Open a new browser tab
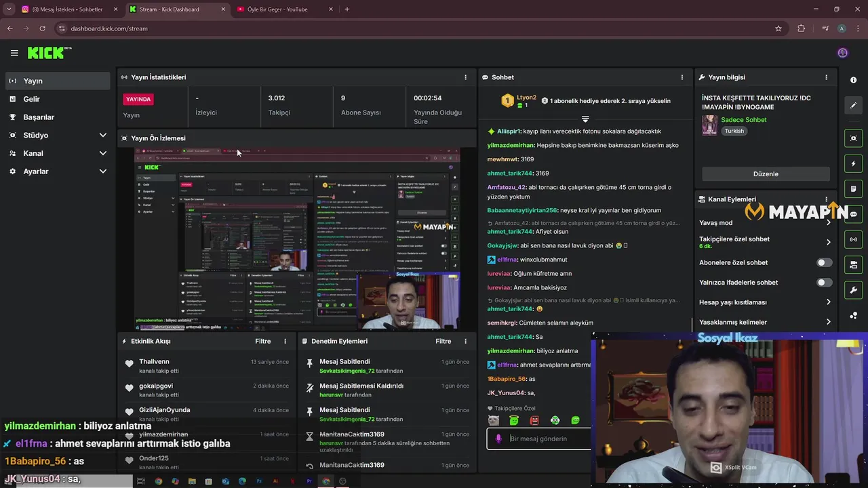Image resolution: width=868 pixels, height=488 pixels. (347, 9)
